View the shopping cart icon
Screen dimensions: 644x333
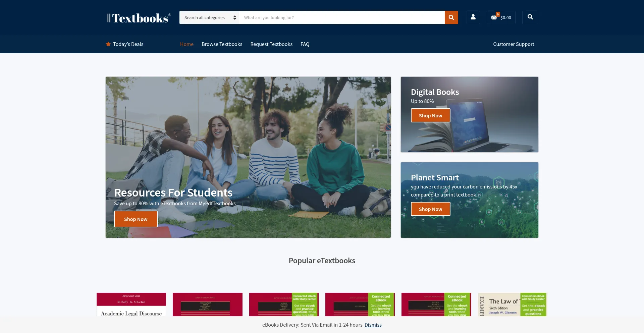click(494, 17)
